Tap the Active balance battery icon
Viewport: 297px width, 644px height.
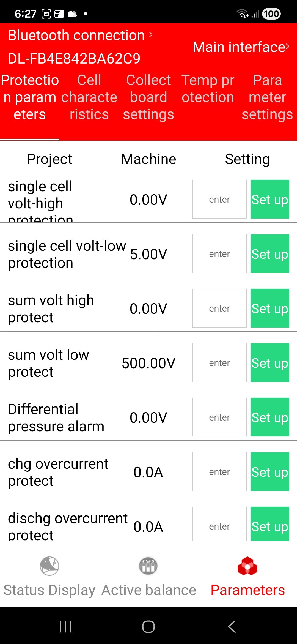pyautogui.click(x=148, y=566)
